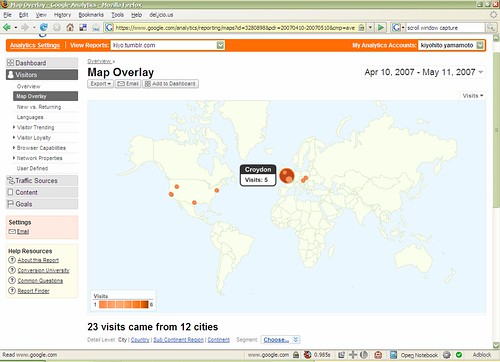Screen dimensions: 500x362
Task: Open the View Reports site dropdown
Action: pyautogui.click(x=220, y=45)
